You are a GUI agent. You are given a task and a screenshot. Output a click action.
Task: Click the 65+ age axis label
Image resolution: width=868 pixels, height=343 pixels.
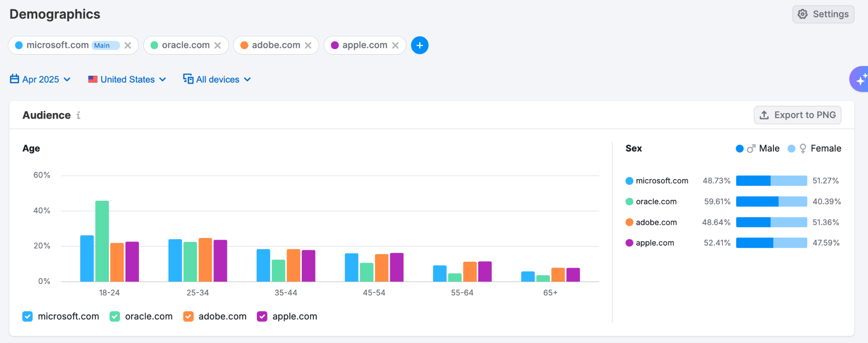(x=550, y=293)
